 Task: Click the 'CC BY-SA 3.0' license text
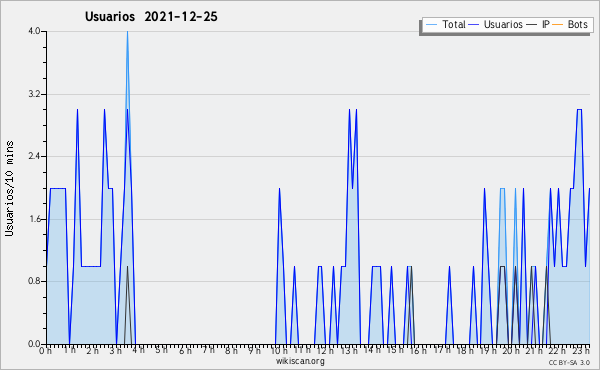click(569, 363)
